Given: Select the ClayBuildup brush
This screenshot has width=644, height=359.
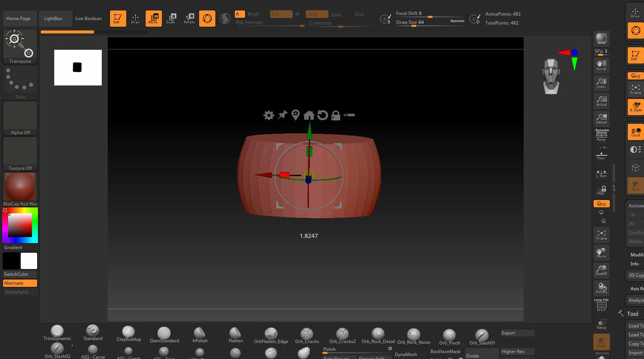Looking at the screenshot, I should (129, 334).
